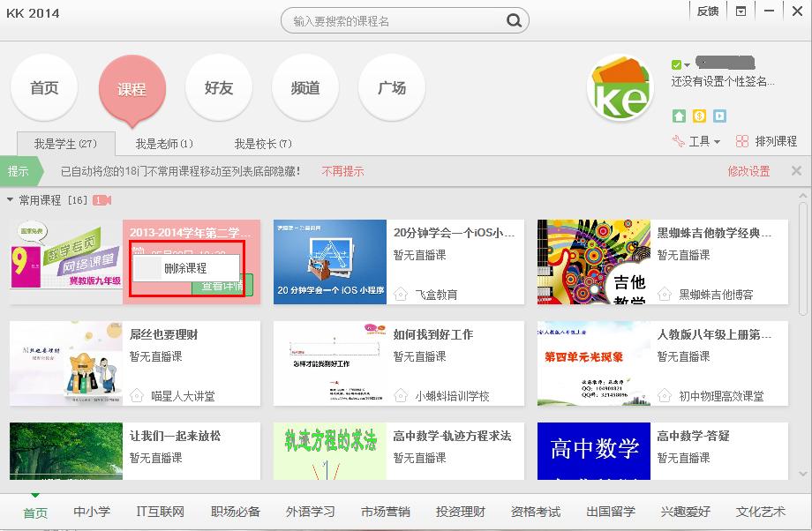Click the arrange courses grid icon

[742, 141]
